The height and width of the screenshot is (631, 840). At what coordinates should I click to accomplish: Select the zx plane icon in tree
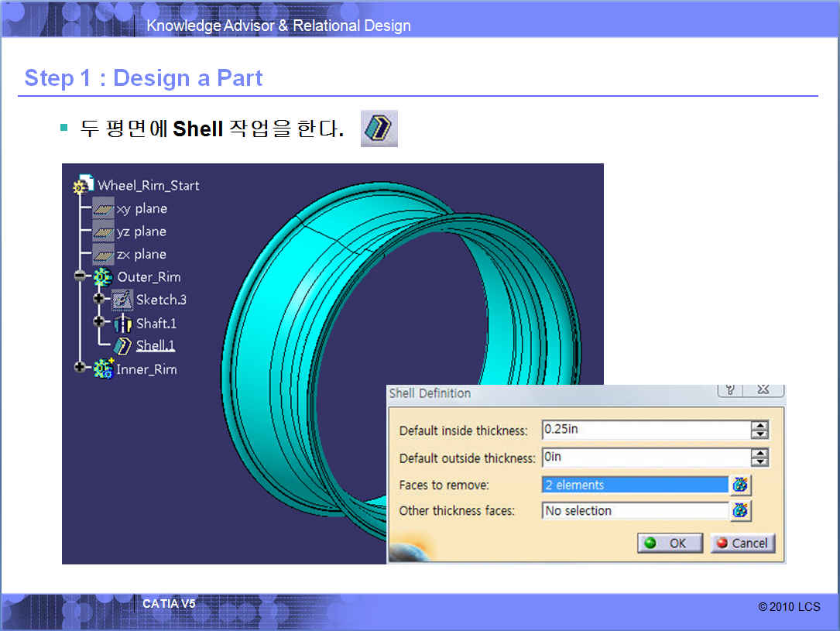pyautogui.click(x=103, y=254)
